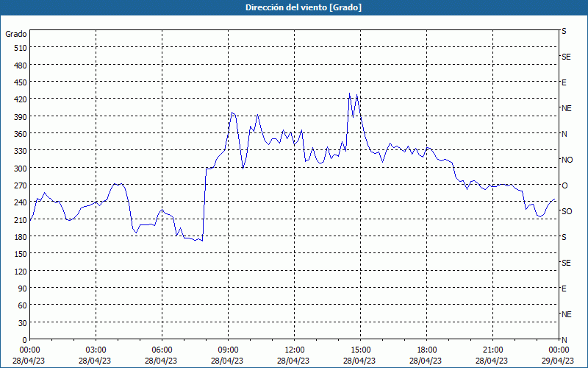The image size is (588, 368).
Task: Select the 'N' compass label level with 360
Action: 564,134
